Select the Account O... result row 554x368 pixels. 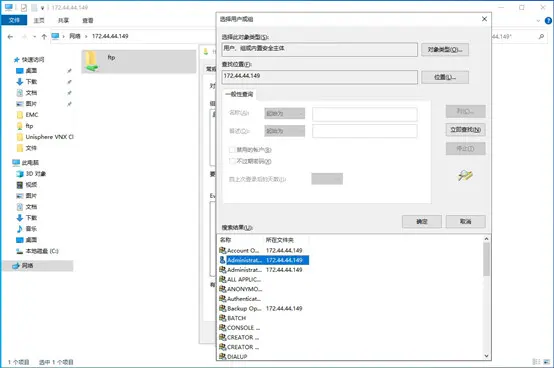(264, 250)
